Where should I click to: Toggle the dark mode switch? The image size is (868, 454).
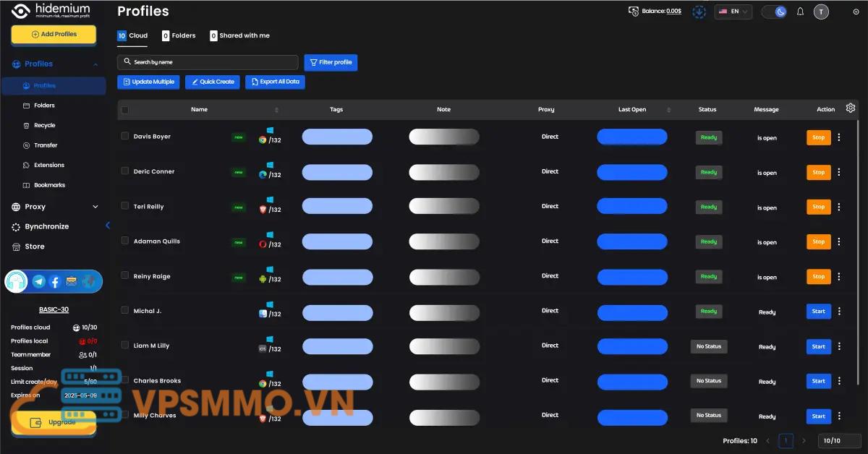pyautogui.click(x=774, y=12)
